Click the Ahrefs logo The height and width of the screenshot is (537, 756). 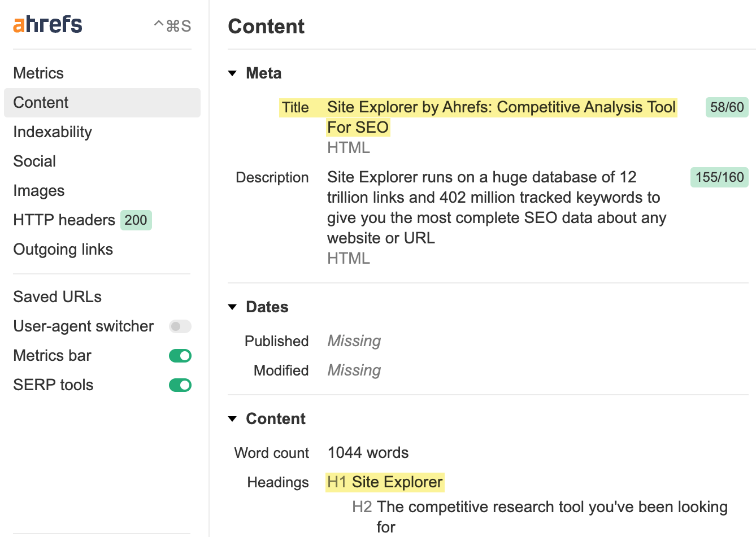[x=47, y=25]
